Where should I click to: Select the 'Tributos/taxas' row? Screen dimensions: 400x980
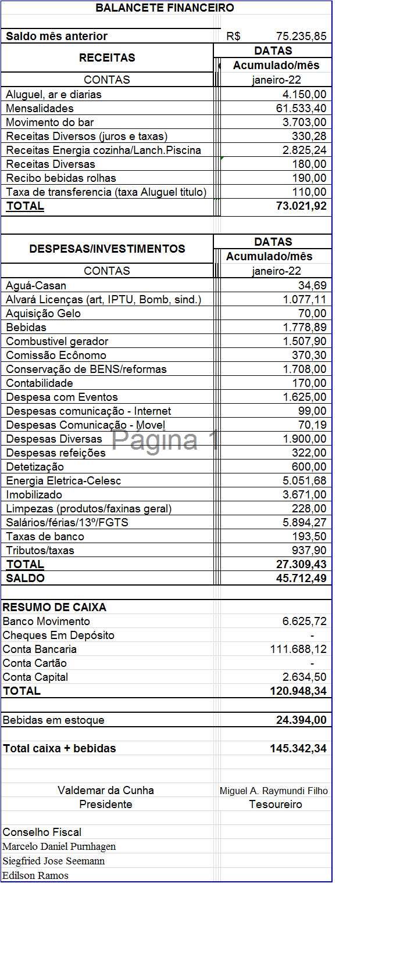tap(166, 550)
